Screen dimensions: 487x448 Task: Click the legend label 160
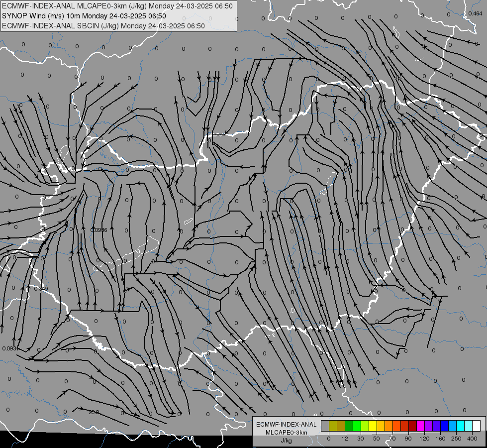(440, 439)
